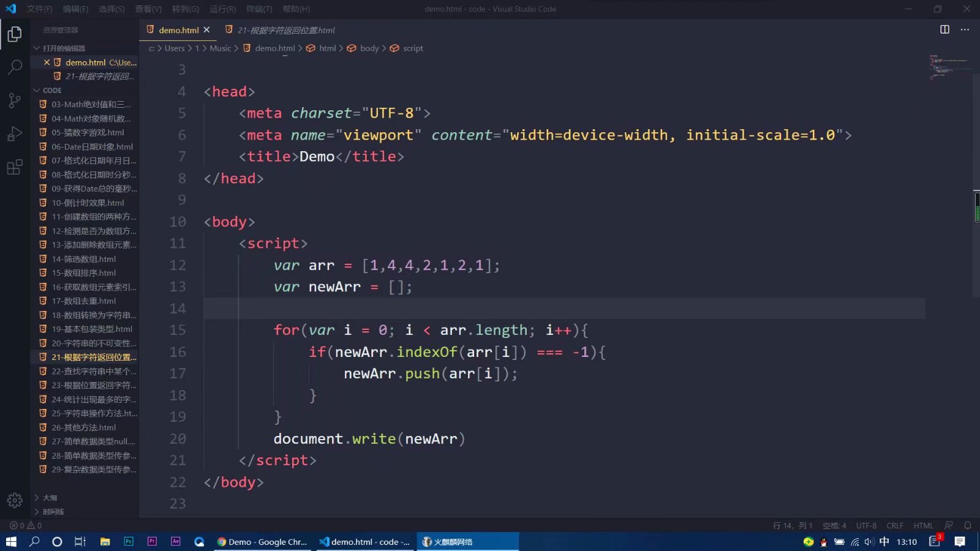
Task: Launch Photoshop from the taskbar
Action: pyautogui.click(x=129, y=541)
